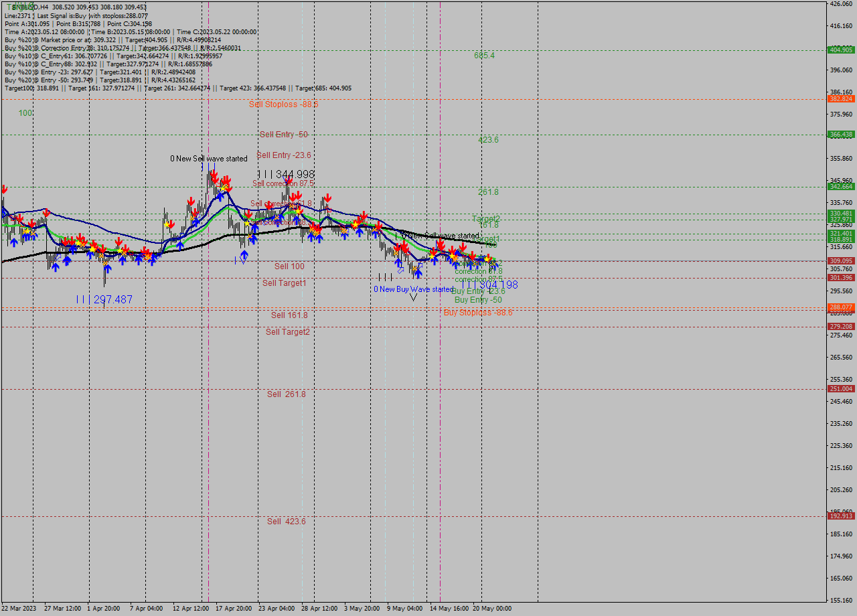Click the blue buy arrow below 9 May candles

(x=417, y=273)
